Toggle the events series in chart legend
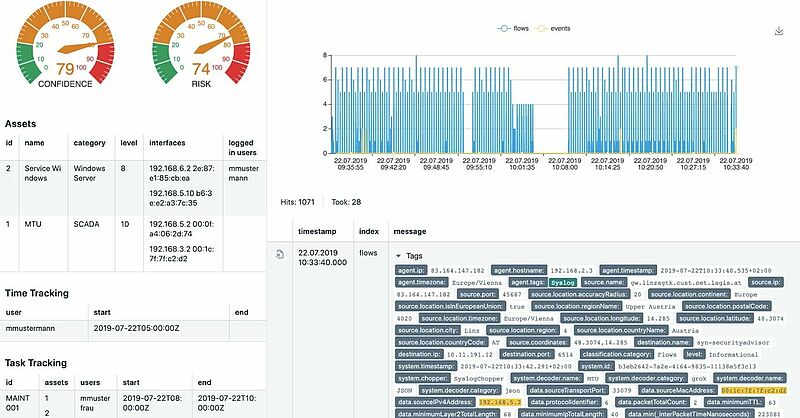 (553, 29)
